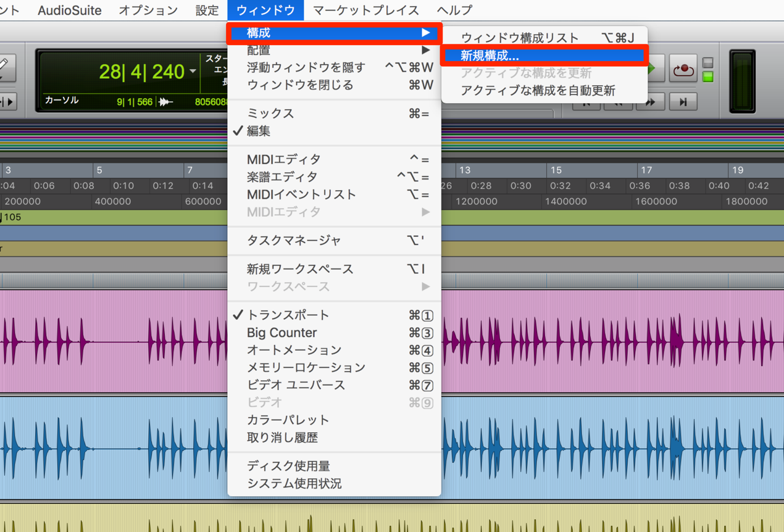Click 0:36 on the min:sec ruler
Viewport: 784px width, 532px height.
point(640,185)
